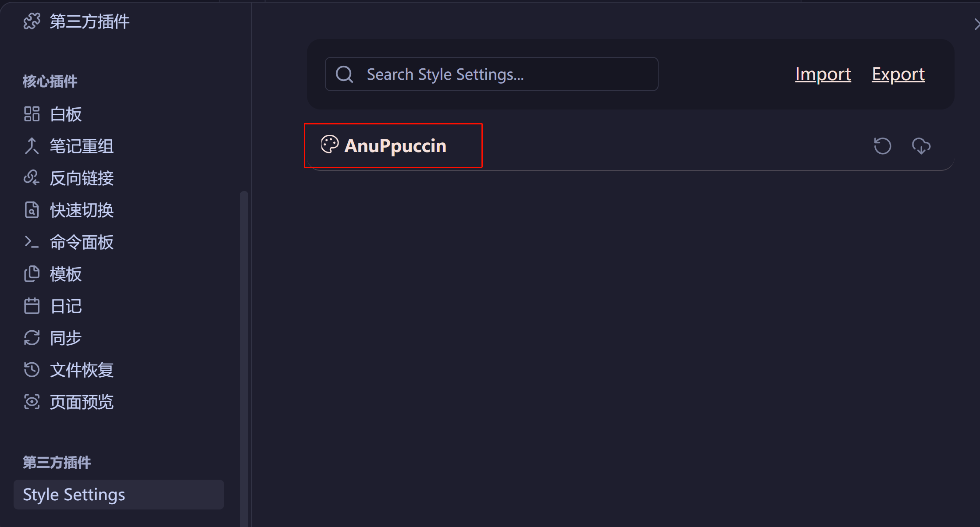The height and width of the screenshot is (527, 980).
Task: Click the Canvas (白板) icon
Action: pos(32,114)
